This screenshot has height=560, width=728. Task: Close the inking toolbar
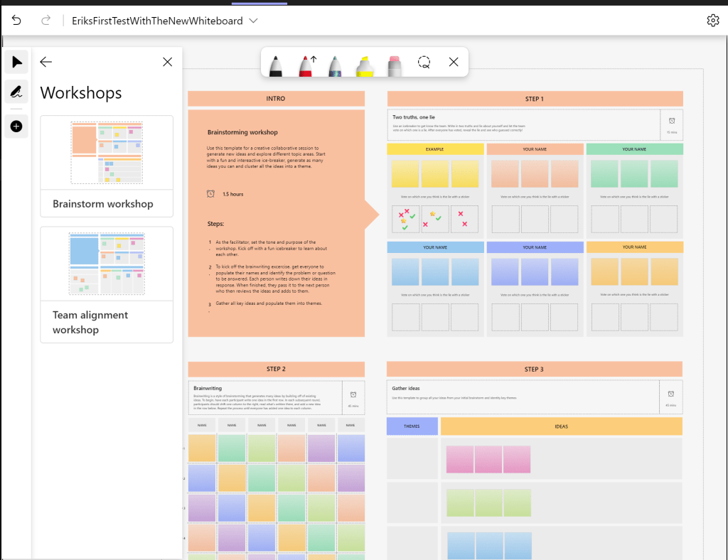tap(454, 63)
